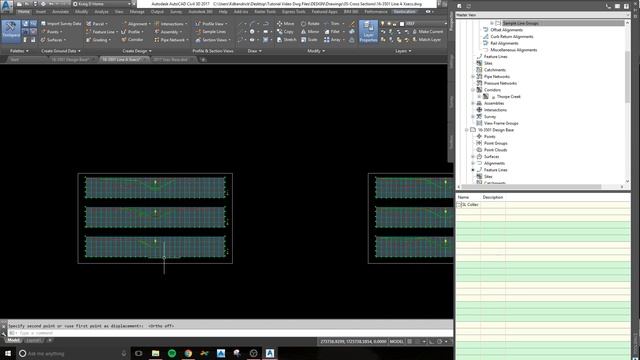The image size is (640, 360).
Task: Switch to the Insert ribbon tab
Action: (x=41, y=12)
